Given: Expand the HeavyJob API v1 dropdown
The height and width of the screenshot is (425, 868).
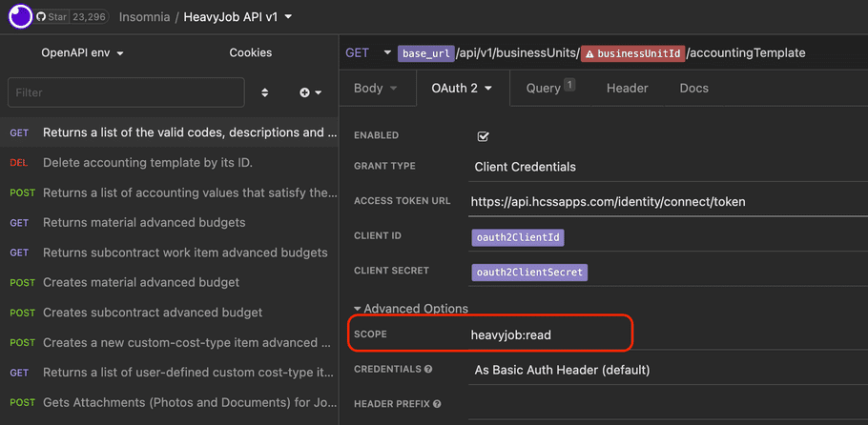Looking at the screenshot, I should pos(238,17).
